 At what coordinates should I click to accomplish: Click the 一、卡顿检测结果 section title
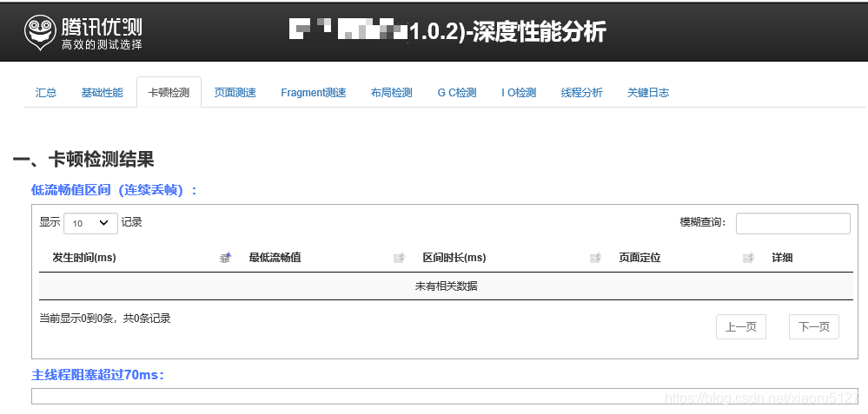pos(83,160)
